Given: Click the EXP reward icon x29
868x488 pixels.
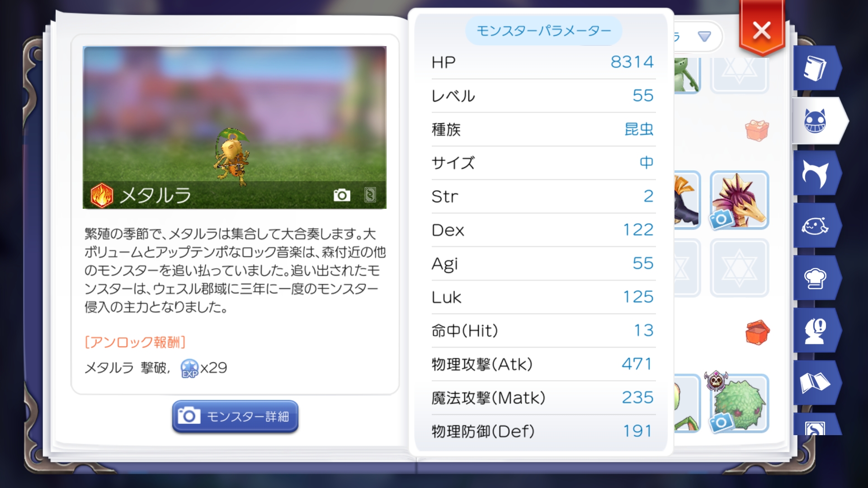Looking at the screenshot, I should point(189,368).
